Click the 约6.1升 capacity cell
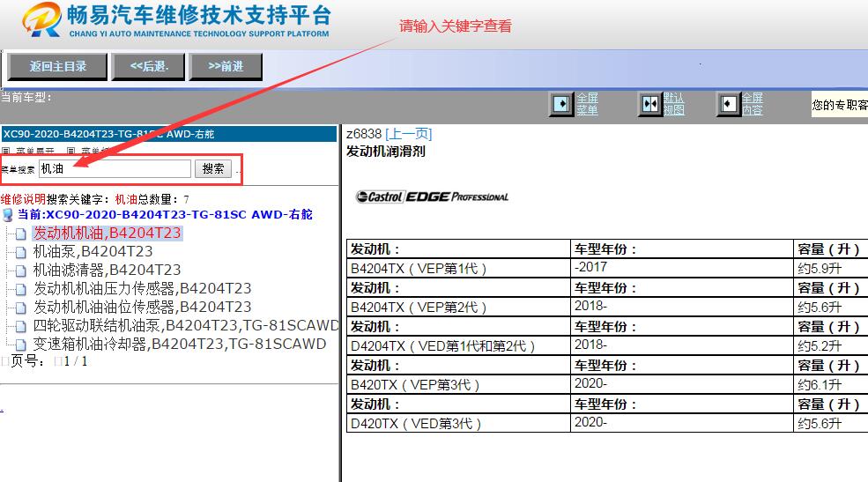 tap(831, 384)
